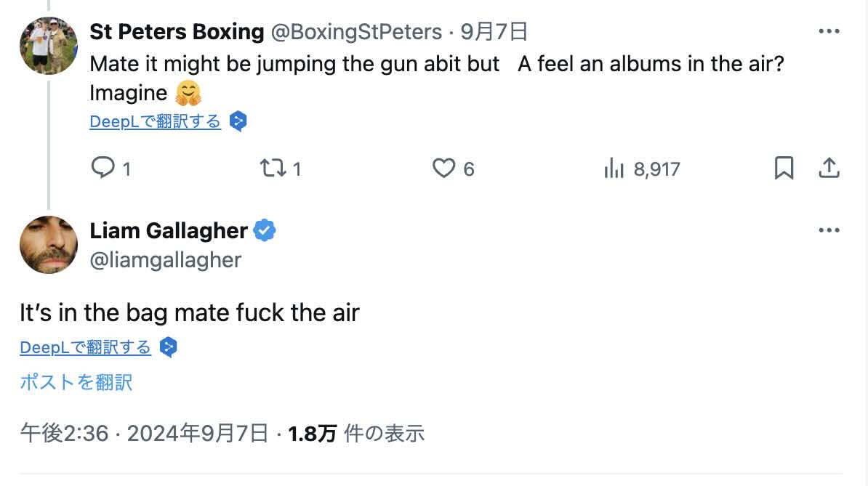This screenshot has height=486, width=868.
Task: Click the 9月7日 date of first post
Action: click(x=494, y=32)
